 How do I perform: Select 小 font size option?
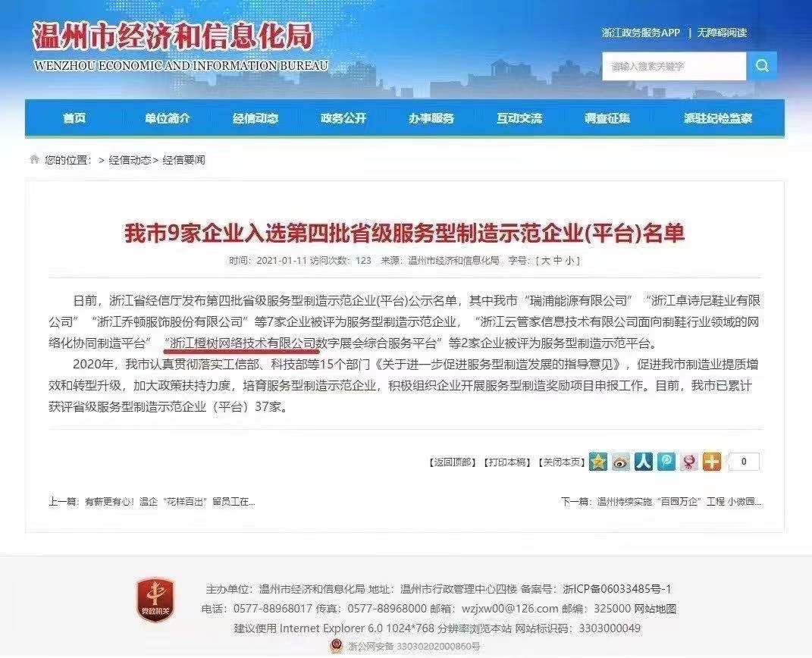(x=569, y=261)
